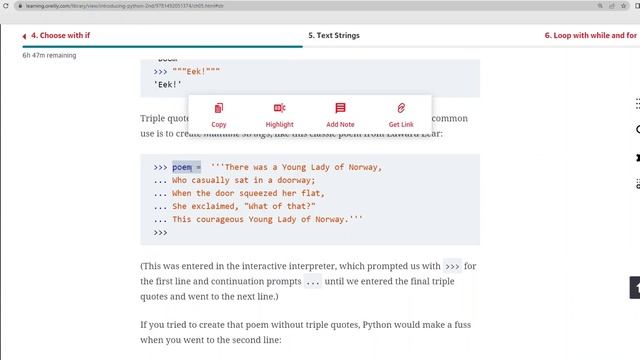
Task: Click the code line 'Who casually sat in a doorway;'
Action: coord(244,180)
